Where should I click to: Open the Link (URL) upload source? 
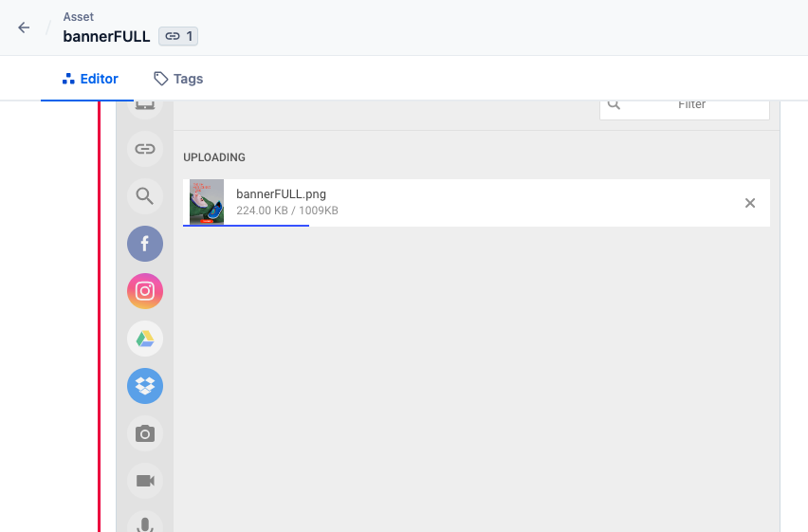(x=145, y=149)
